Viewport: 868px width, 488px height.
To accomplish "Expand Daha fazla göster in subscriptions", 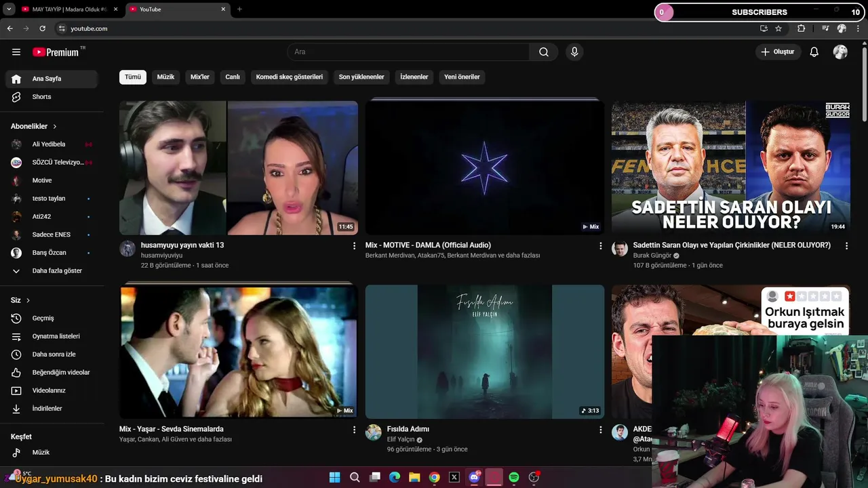I will [52, 271].
